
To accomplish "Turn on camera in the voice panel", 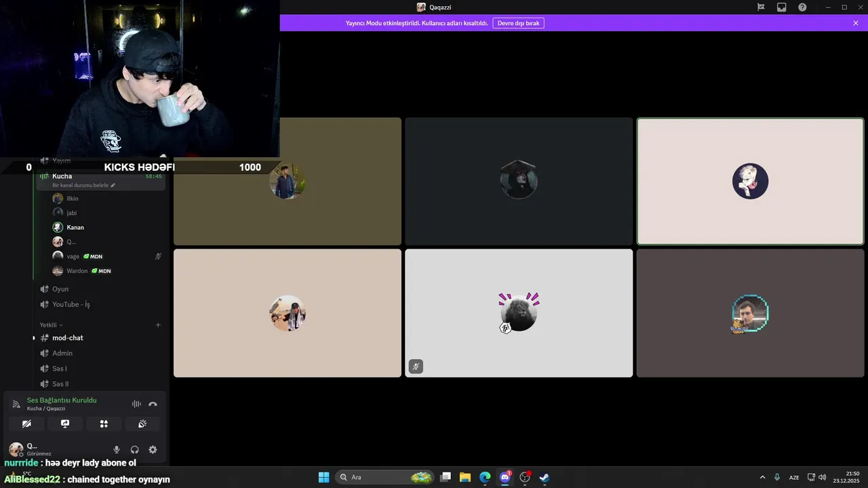I will [x=26, y=424].
